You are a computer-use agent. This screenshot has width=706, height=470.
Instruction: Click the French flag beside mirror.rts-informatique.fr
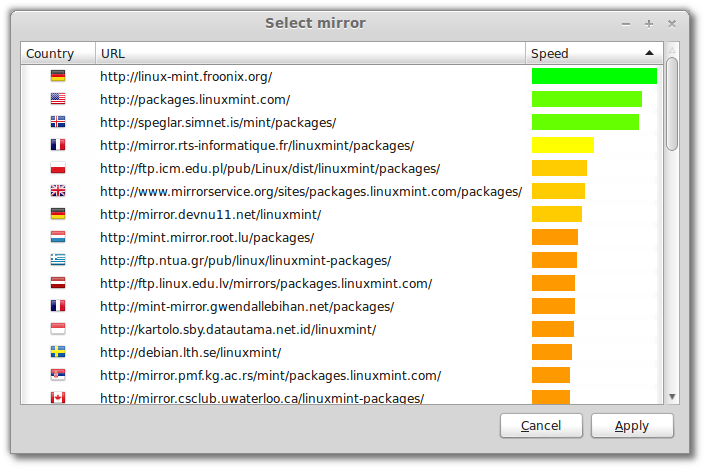point(58,145)
